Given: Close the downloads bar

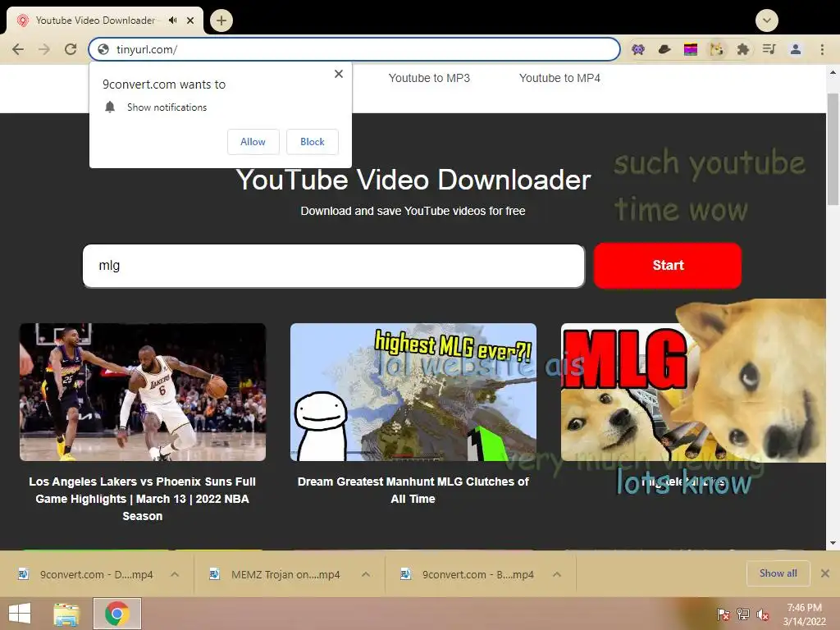Looking at the screenshot, I should (825, 573).
